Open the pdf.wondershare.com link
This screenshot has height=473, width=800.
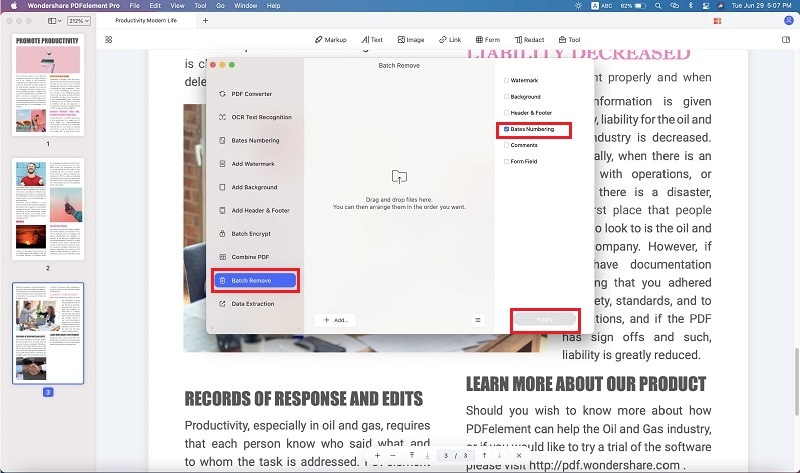pos(604,465)
